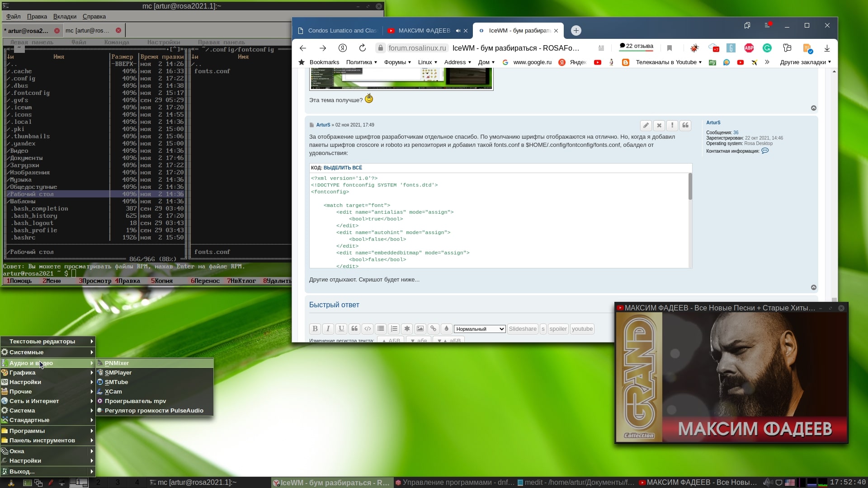Click the edit post pencil icon
The width and height of the screenshot is (868, 488).
tap(646, 125)
